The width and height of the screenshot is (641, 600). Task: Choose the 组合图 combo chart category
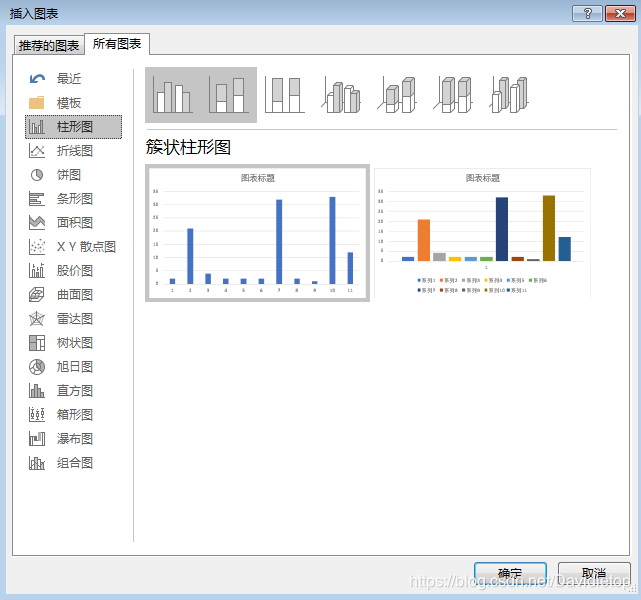click(74, 463)
